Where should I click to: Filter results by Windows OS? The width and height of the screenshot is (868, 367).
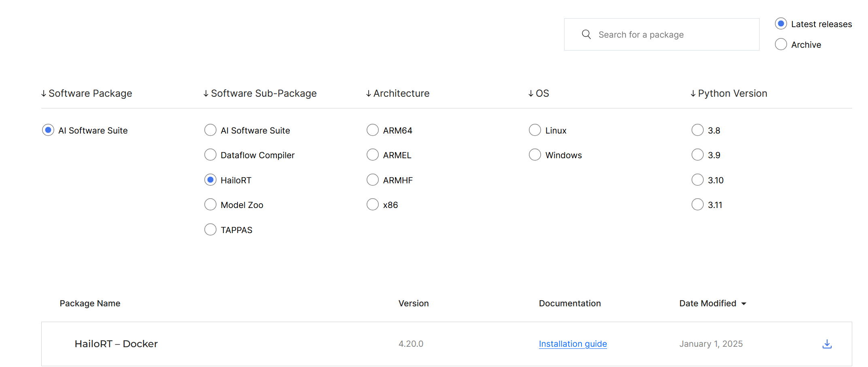[535, 155]
